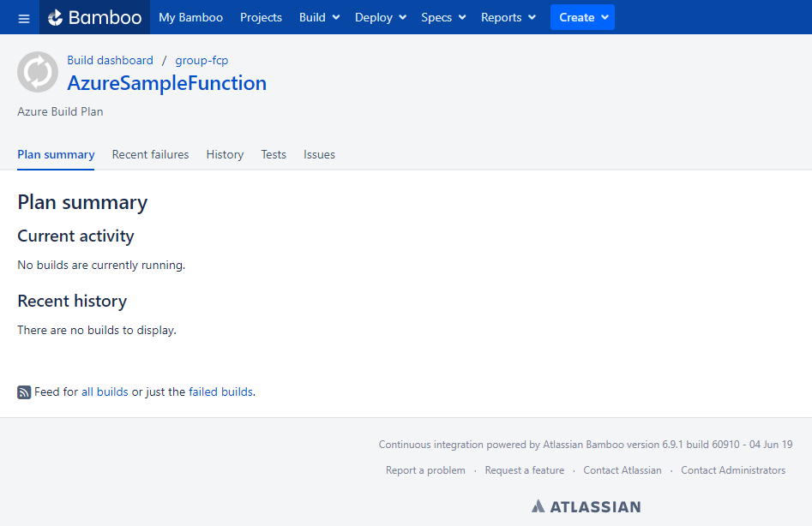This screenshot has height=526, width=812.
Task: Navigate to the group-fcp breadcrumb
Action: point(201,60)
